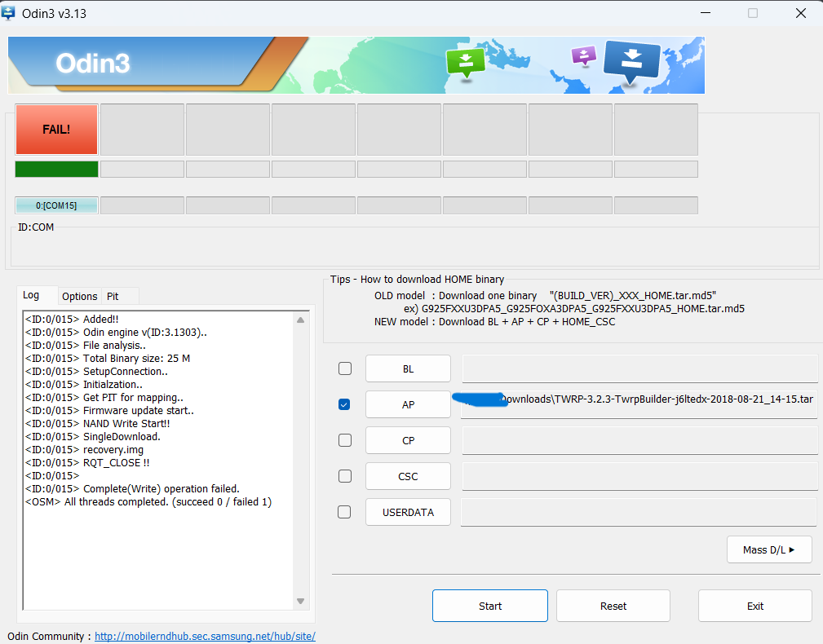Click the log scrollbar down arrow
This screenshot has height=644, width=823.
click(x=301, y=601)
